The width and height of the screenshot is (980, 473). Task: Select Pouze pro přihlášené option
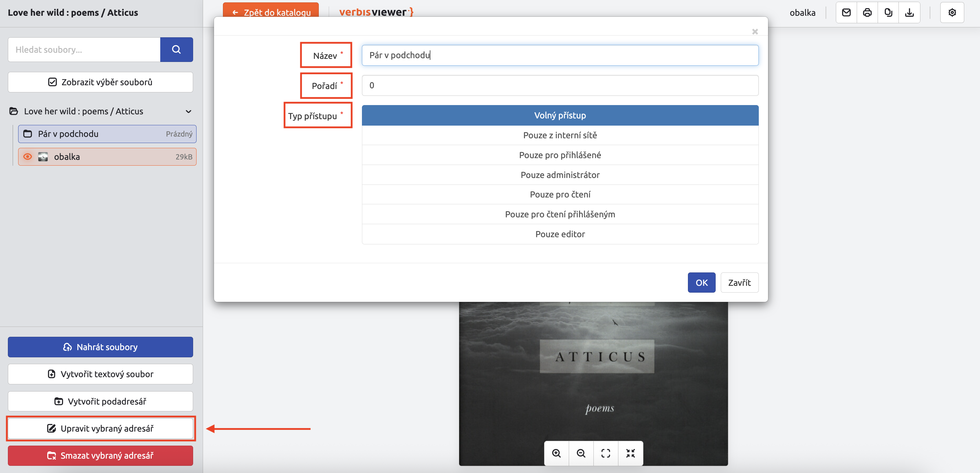pos(560,155)
